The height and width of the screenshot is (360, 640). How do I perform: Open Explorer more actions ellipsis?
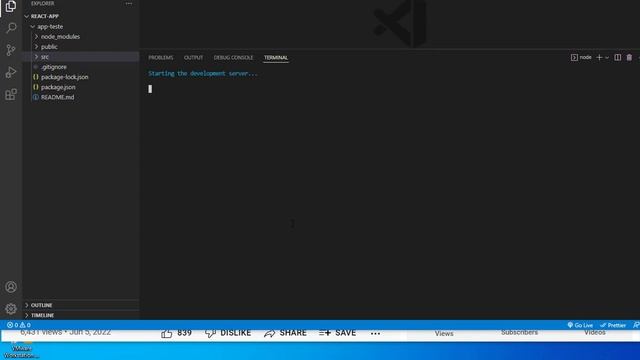click(129, 4)
